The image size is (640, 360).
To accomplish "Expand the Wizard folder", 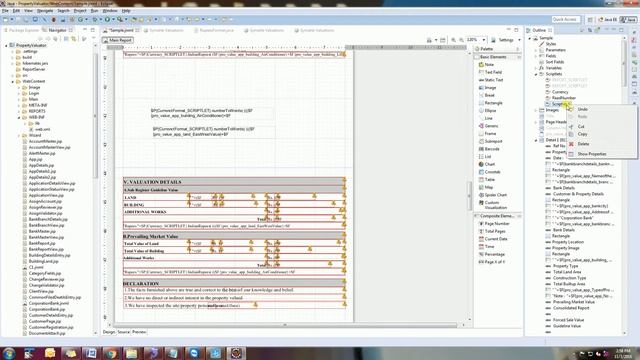I will (19, 136).
